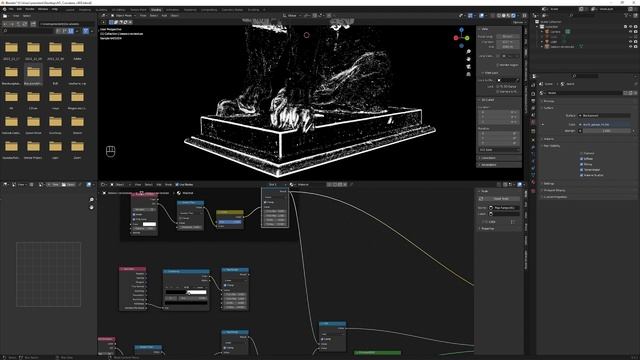Click new folder icon in file browser
This screenshot has width=640, height=360.
[x=33, y=24]
